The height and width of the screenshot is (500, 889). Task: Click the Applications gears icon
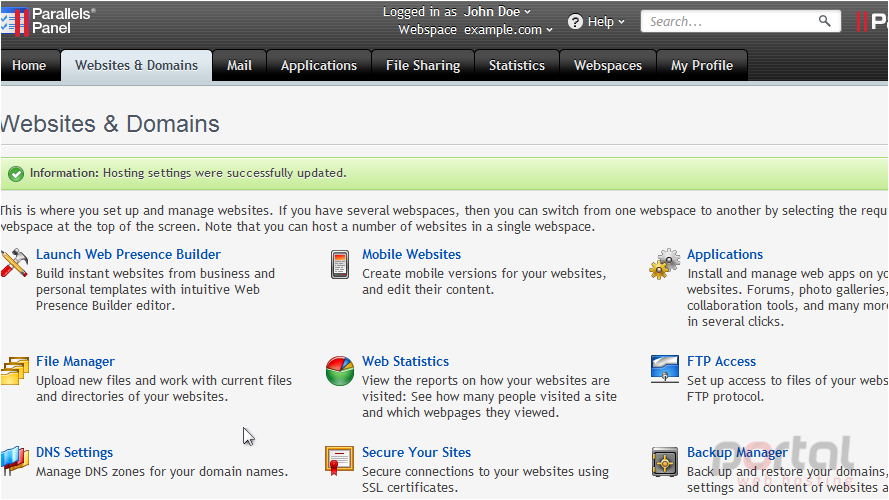664,264
